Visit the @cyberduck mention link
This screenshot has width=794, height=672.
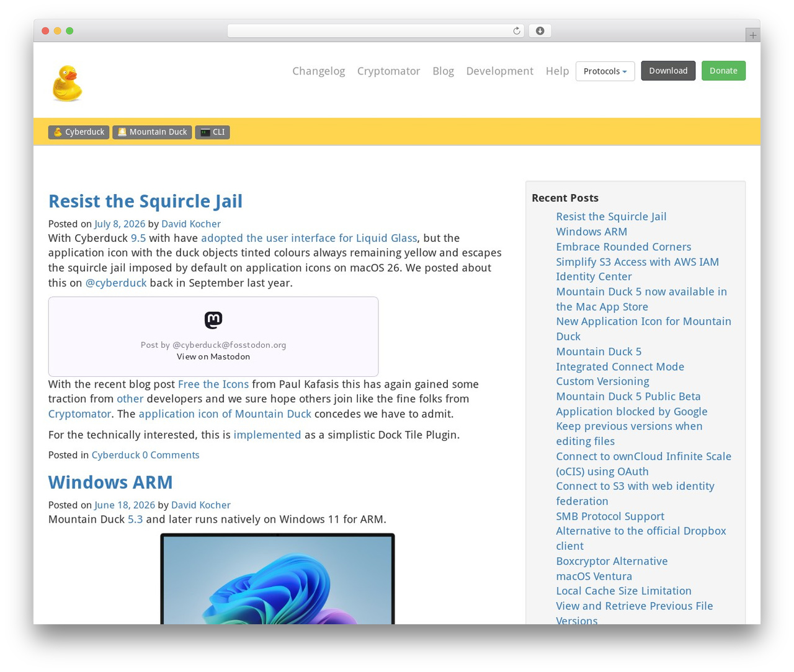coord(116,283)
